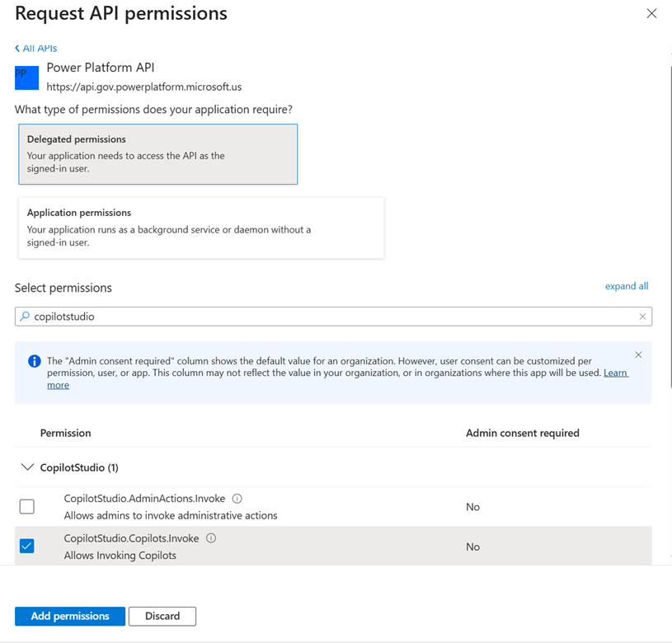Viewport: 672px width, 643px height.
Task: Dismiss the admin consent info banner
Action: [638, 355]
